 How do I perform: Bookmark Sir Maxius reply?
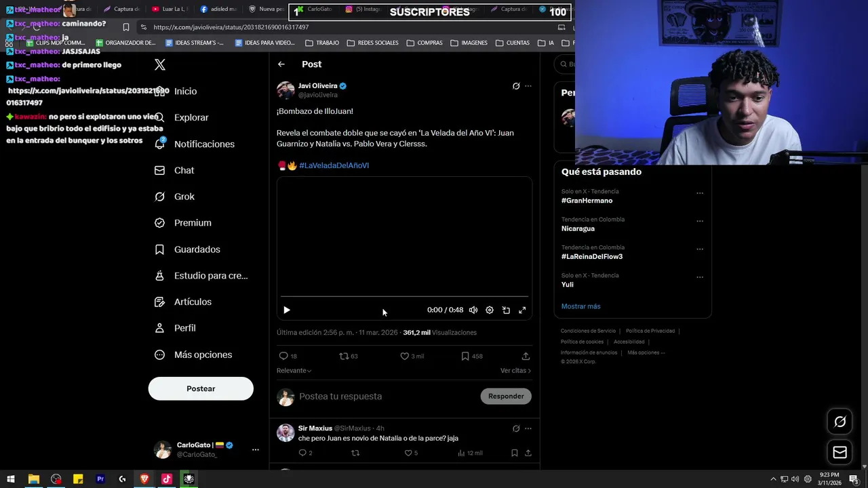point(515,453)
